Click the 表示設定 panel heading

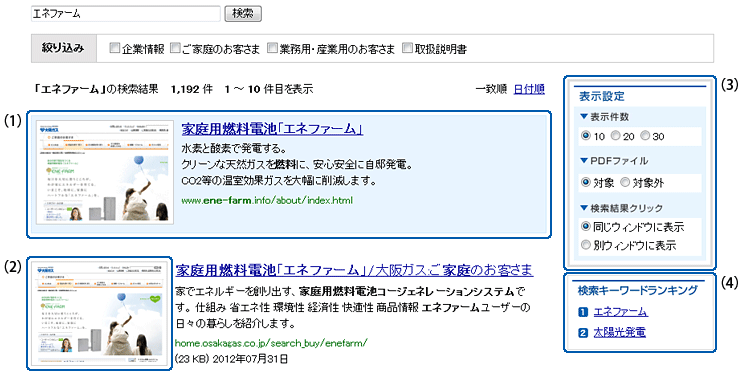point(601,96)
